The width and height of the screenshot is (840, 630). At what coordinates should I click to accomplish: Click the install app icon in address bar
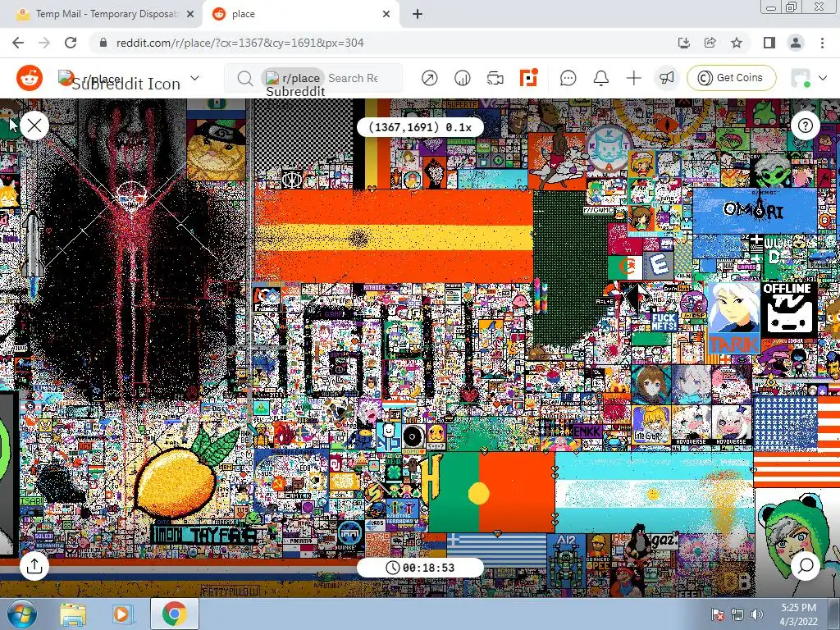coord(683,43)
